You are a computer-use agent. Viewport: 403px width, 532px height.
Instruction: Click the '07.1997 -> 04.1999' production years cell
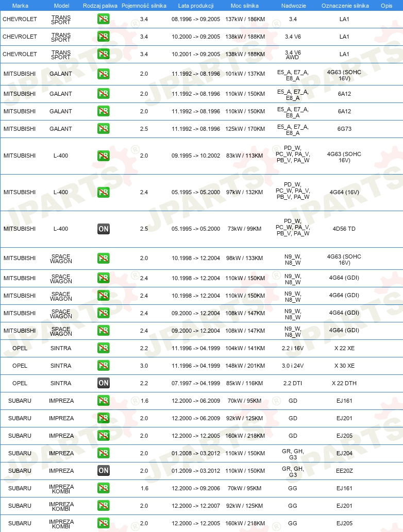(196, 383)
